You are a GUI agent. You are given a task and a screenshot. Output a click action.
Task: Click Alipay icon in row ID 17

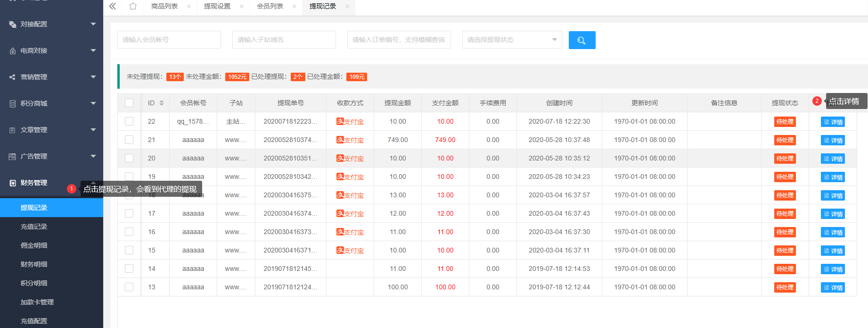click(340, 213)
